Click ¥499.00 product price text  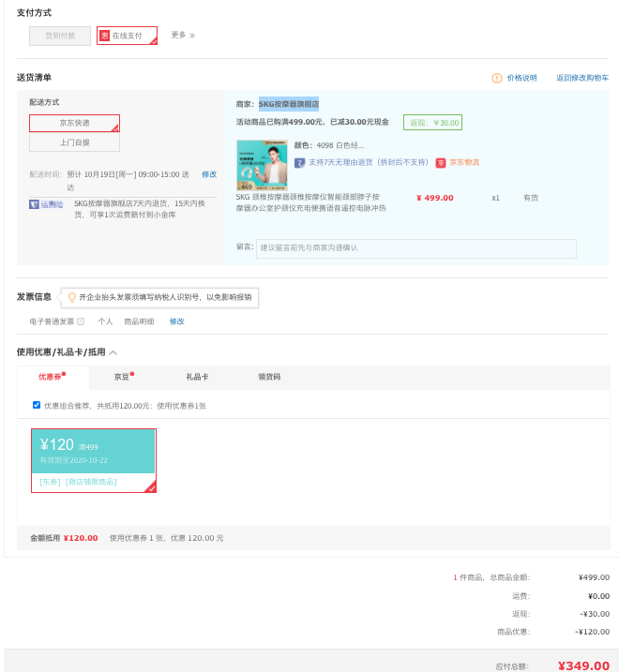(x=435, y=198)
